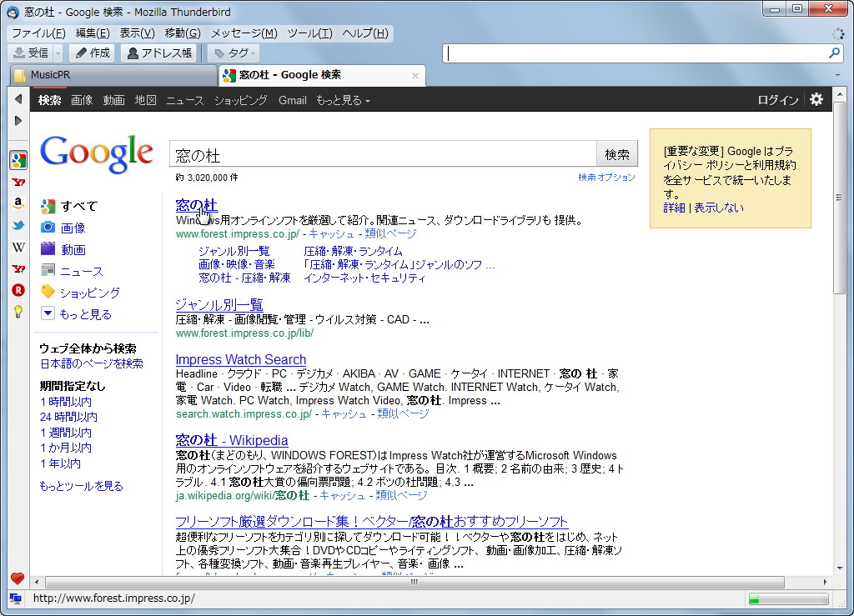The image size is (854, 616).
Task: Open the tab list dropdown arrow
Action: [837, 75]
